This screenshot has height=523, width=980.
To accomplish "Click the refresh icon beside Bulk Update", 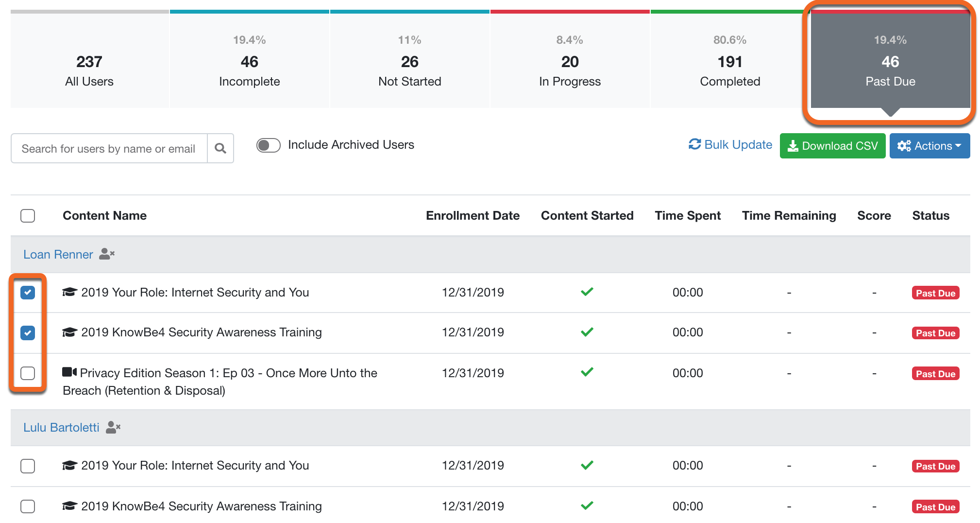I will pos(695,144).
